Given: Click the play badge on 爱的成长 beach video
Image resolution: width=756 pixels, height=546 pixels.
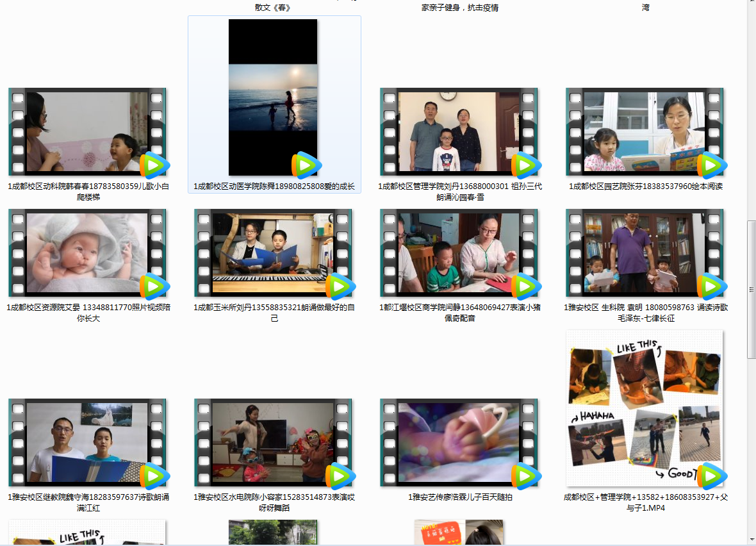Looking at the screenshot, I should click(306, 165).
